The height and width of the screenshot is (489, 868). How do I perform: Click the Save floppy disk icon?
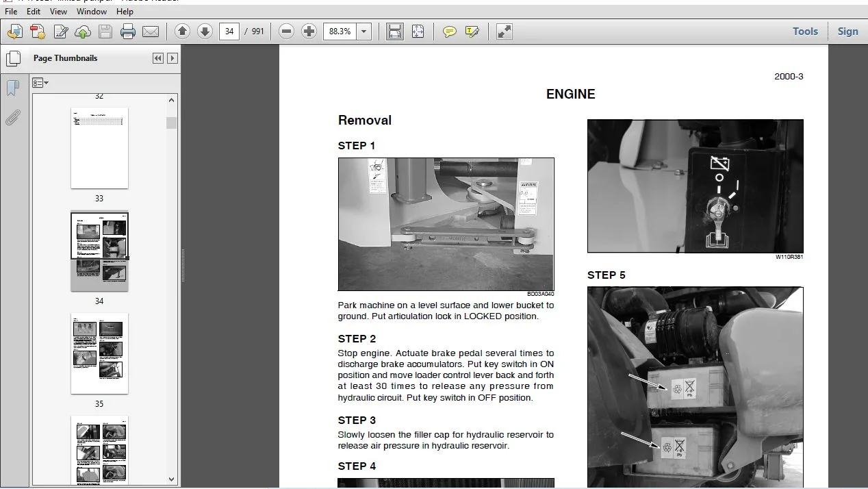click(x=105, y=32)
